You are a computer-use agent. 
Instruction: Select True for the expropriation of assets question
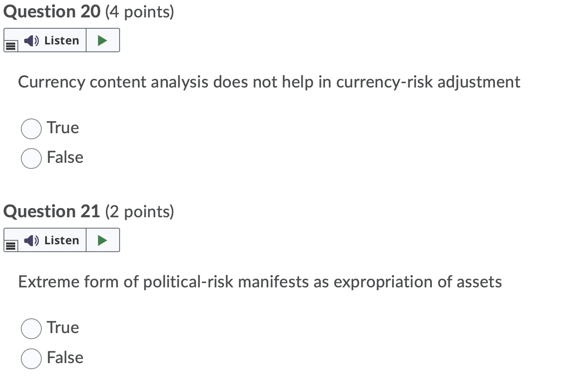pyautogui.click(x=31, y=328)
